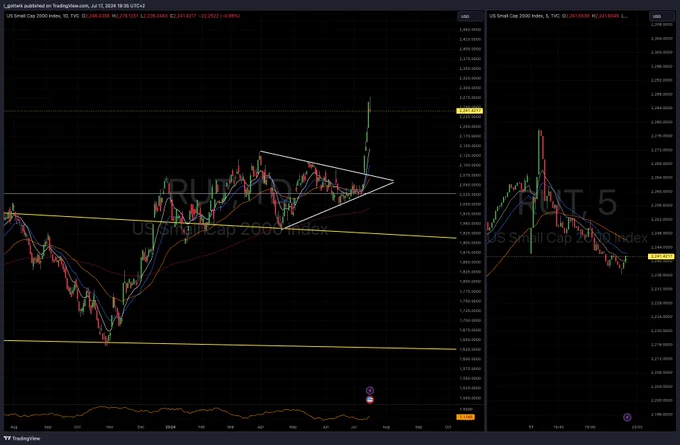The width and height of the screenshot is (680, 445).
Task: Click the 'Aug' label at far left of time axis
Action: (x=13, y=427)
